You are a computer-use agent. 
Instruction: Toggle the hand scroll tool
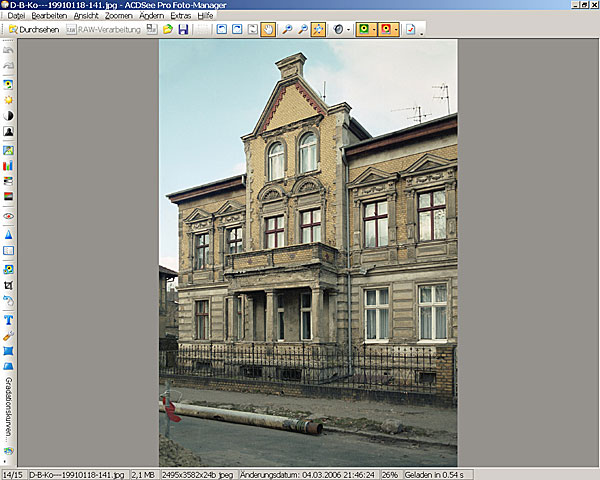point(267,30)
